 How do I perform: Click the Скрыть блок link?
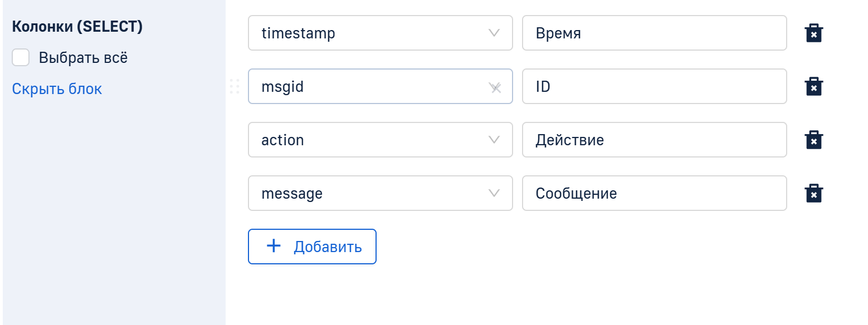[57, 89]
